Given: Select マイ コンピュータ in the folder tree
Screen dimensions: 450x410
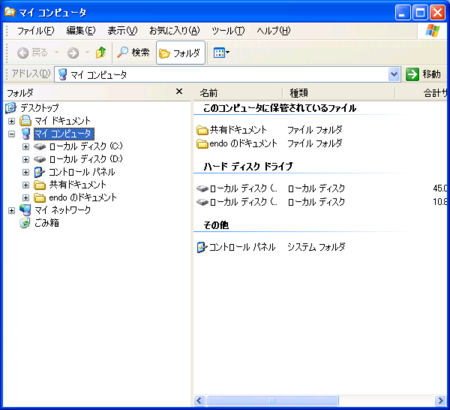Looking at the screenshot, I should (63, 134).
